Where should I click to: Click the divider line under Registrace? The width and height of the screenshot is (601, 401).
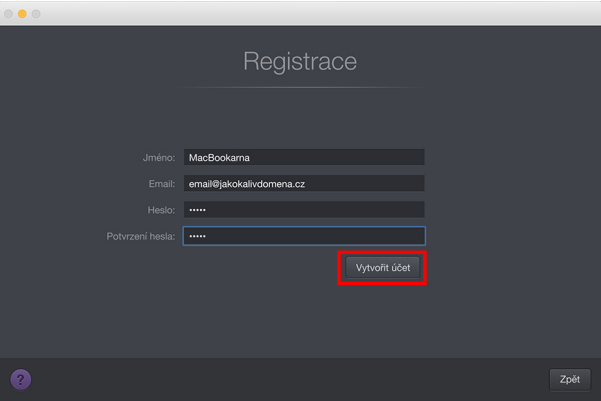(x=300, y=88)
